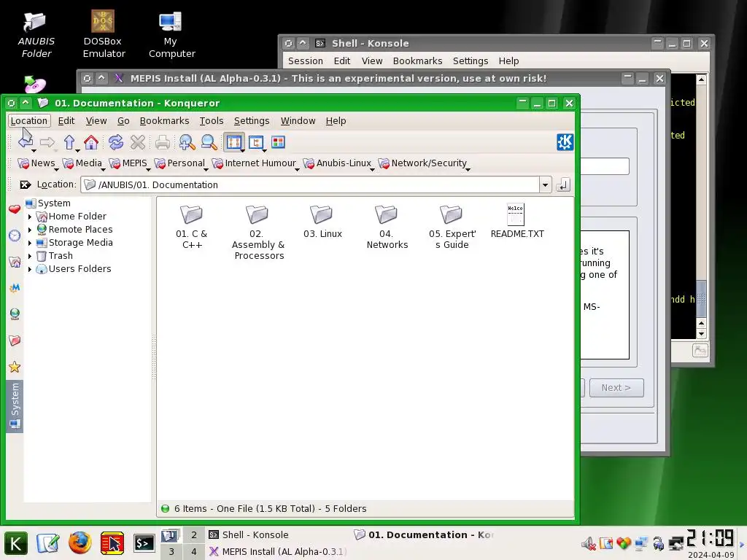Click the multicolor view toolbar icon

point(278,142)
